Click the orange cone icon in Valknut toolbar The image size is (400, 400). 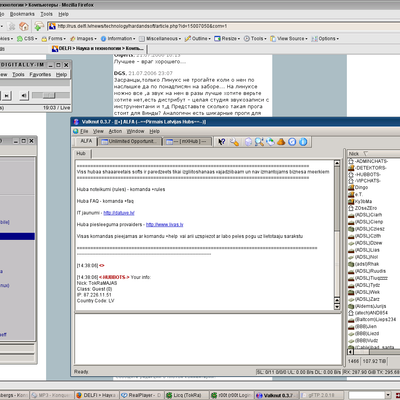point(281,142)
